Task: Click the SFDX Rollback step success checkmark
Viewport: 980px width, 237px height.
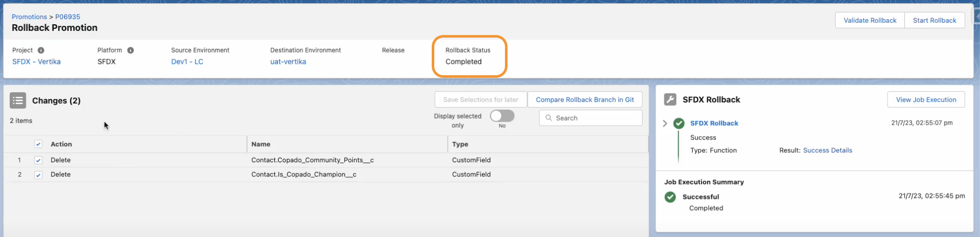Action: click(679, 124)
